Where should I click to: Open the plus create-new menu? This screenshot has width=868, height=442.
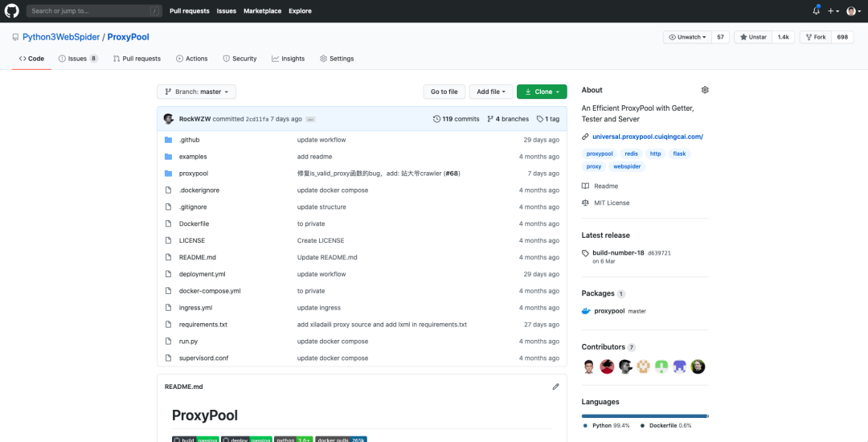click(x=833, y=11)
